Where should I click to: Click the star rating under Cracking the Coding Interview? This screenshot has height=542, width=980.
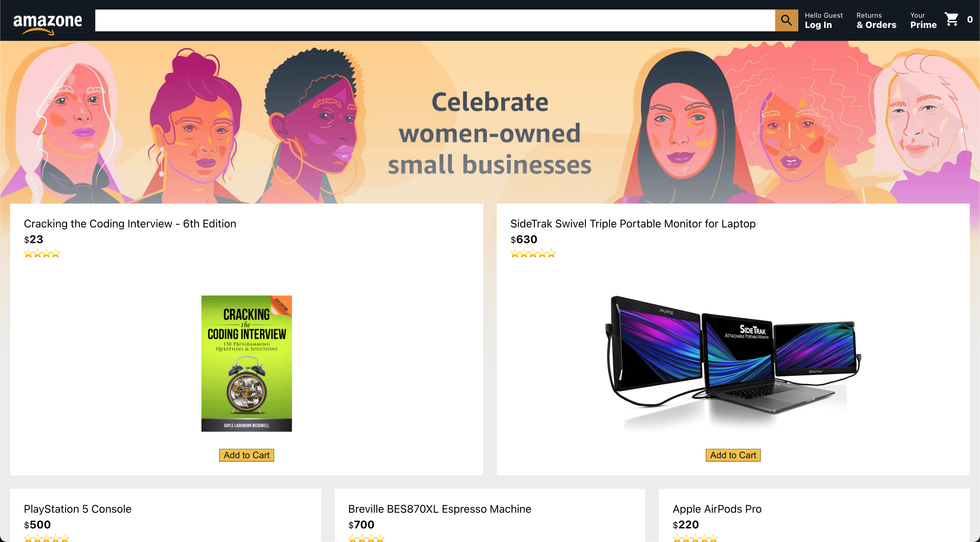click(42, 254)
